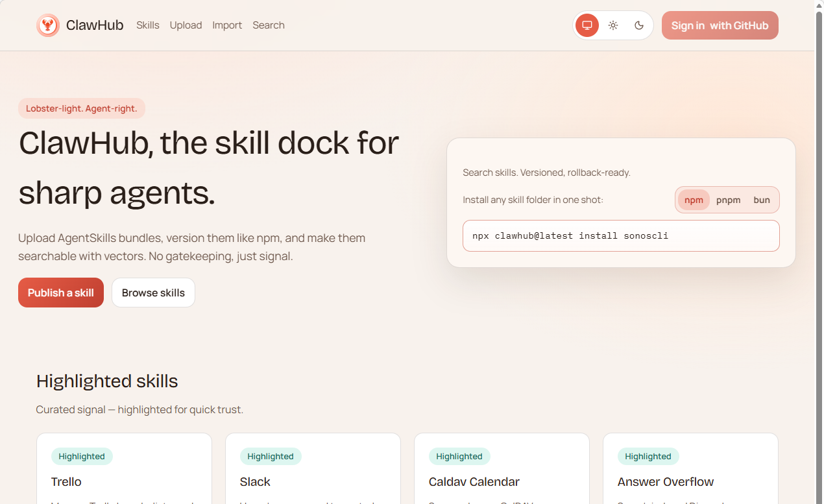Select the system theme monitor icon
This screenshot has height=504, width=824.
587,25
